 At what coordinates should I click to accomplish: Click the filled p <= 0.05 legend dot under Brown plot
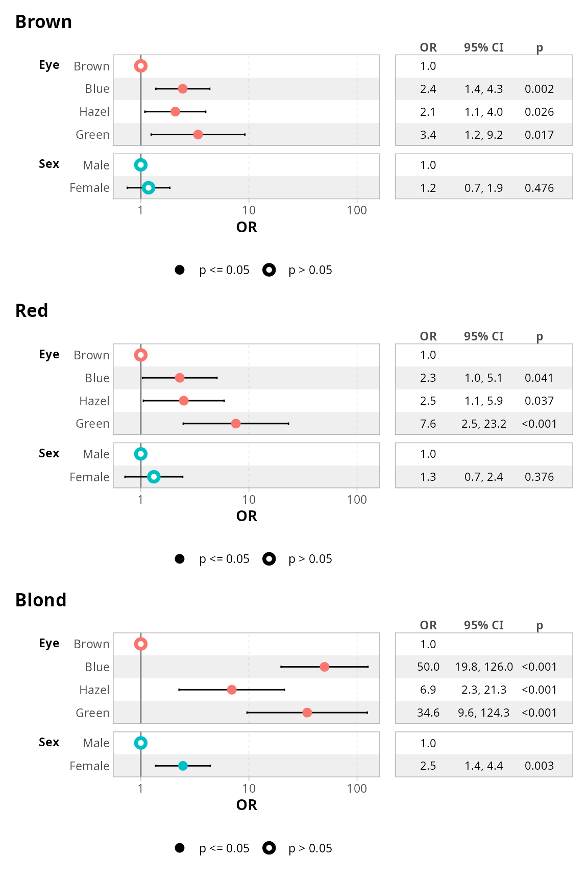pos(180,270)
